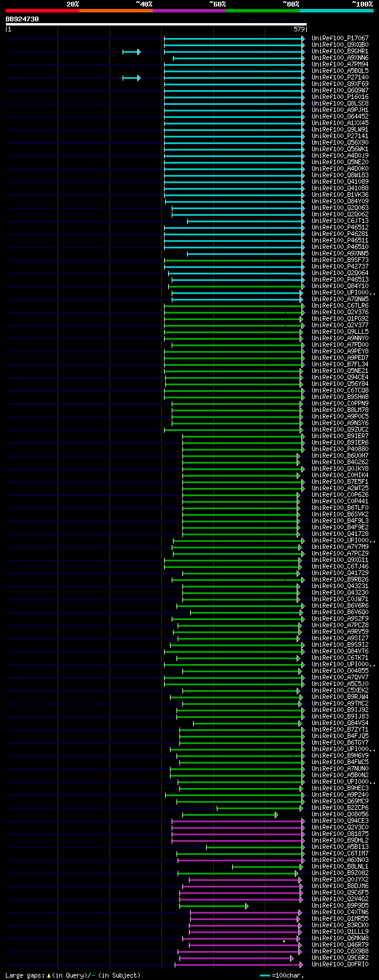Select UniRef100_A7Y7M9 hit
The height and width of the screenshot is (980, 379).
tap(340, 547)
